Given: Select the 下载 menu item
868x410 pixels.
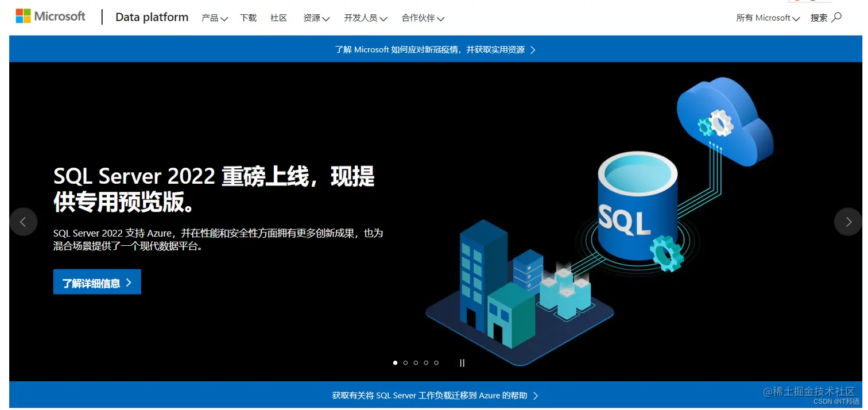Looking at the screenshot, I should (x=248, y=18).
